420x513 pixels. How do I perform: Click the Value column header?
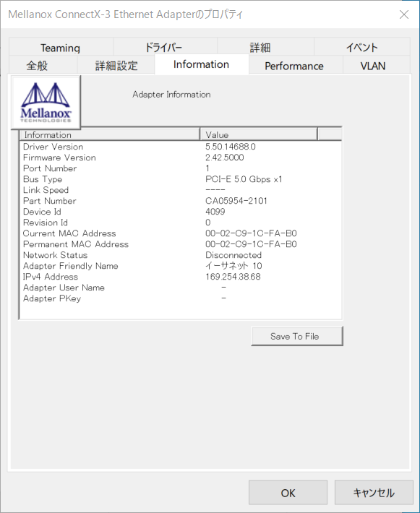coord(259,134)
